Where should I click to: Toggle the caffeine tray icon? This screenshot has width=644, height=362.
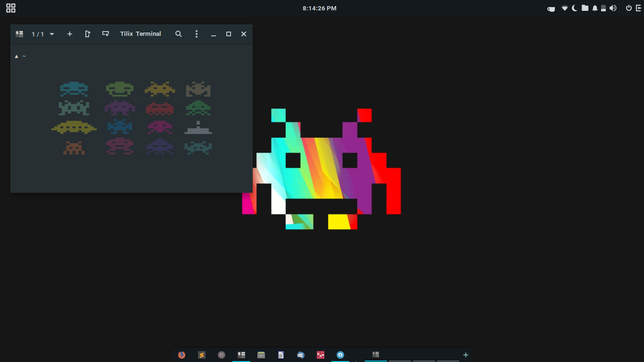(551, 8)
